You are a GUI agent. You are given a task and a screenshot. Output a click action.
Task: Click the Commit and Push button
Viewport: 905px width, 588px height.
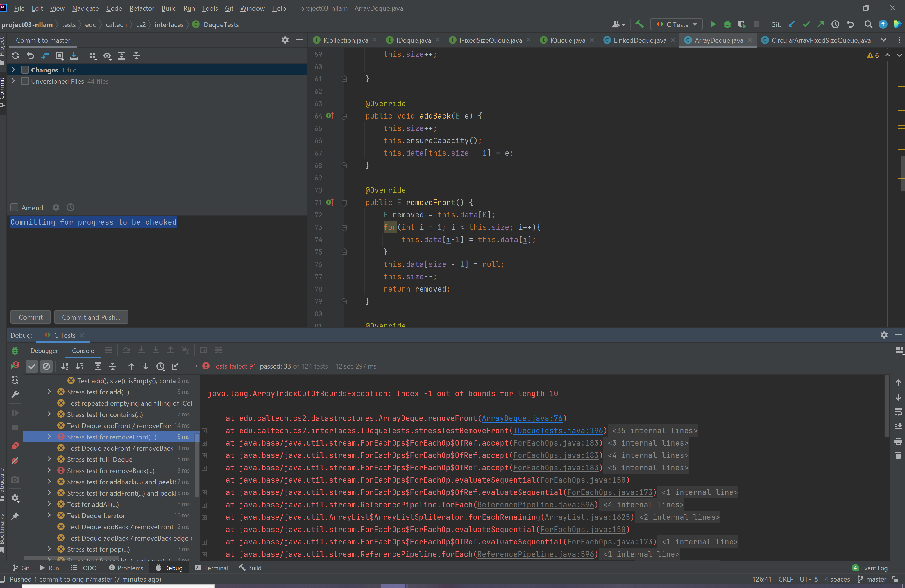(91, 317)
